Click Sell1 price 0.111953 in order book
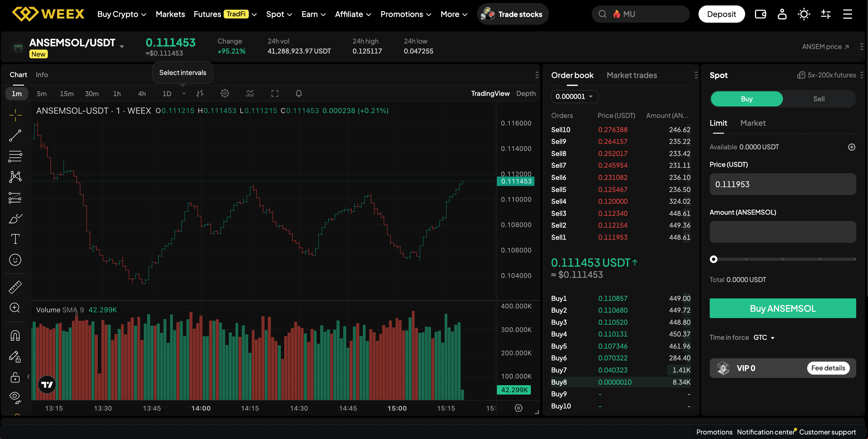The image size is (868, 439). tap(613, 237)
